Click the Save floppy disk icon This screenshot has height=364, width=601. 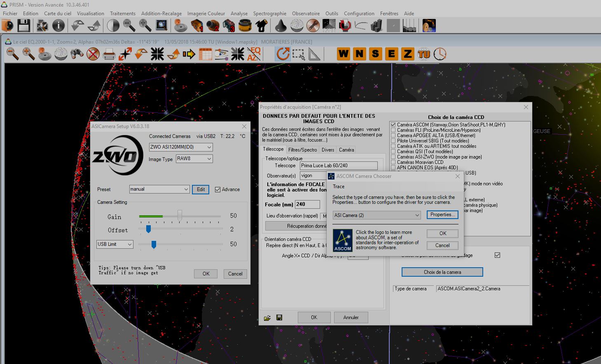point(23,26)
